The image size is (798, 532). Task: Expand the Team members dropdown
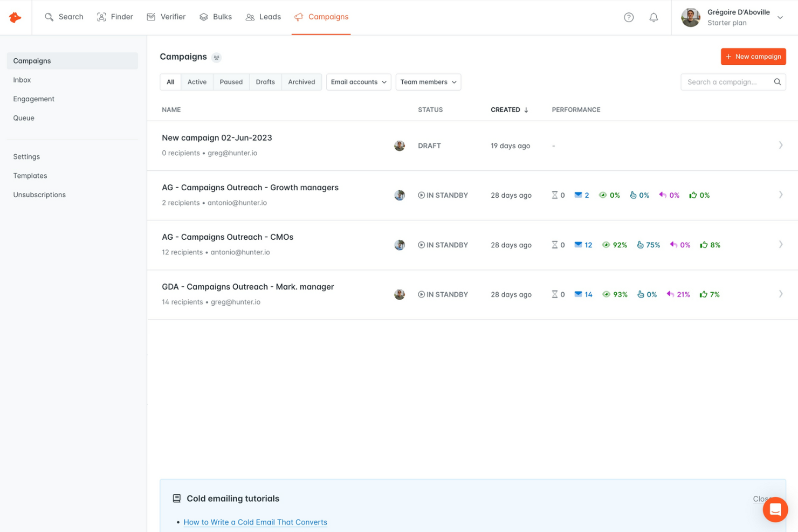(428, 82)
